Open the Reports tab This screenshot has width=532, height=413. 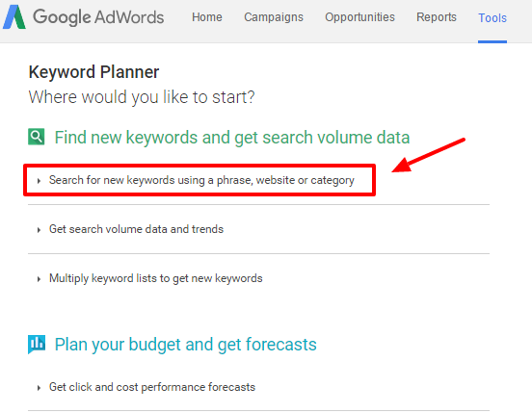pyautogui.click(x=437, y=17)
